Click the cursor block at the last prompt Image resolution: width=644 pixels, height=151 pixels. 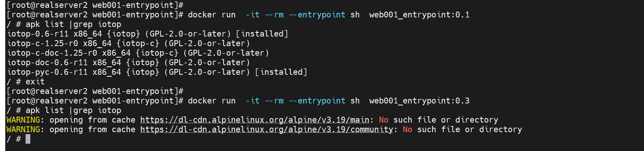tap(28, 139)
